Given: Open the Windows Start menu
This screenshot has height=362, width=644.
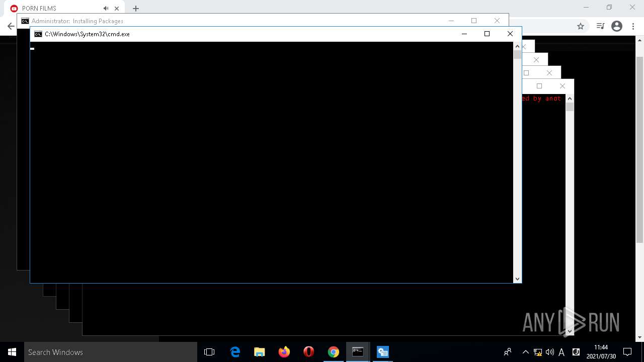Looking at the screenshot, I should pyautogui.click(x=12, y=352).
